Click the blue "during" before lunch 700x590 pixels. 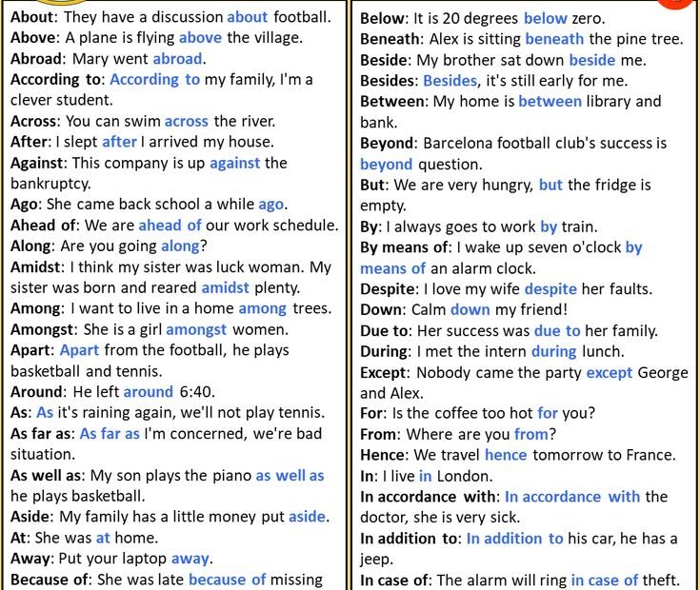(553, 351)
